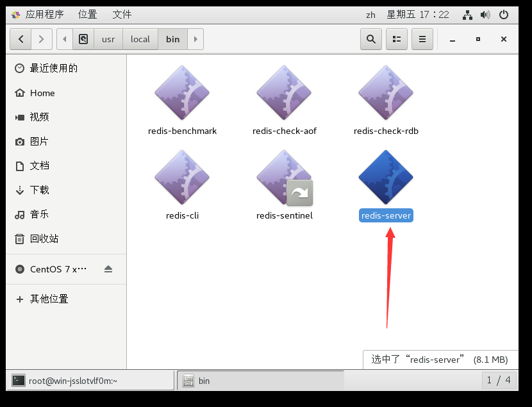Open the 1 / 4 workspace switcher

click(499, 380)
